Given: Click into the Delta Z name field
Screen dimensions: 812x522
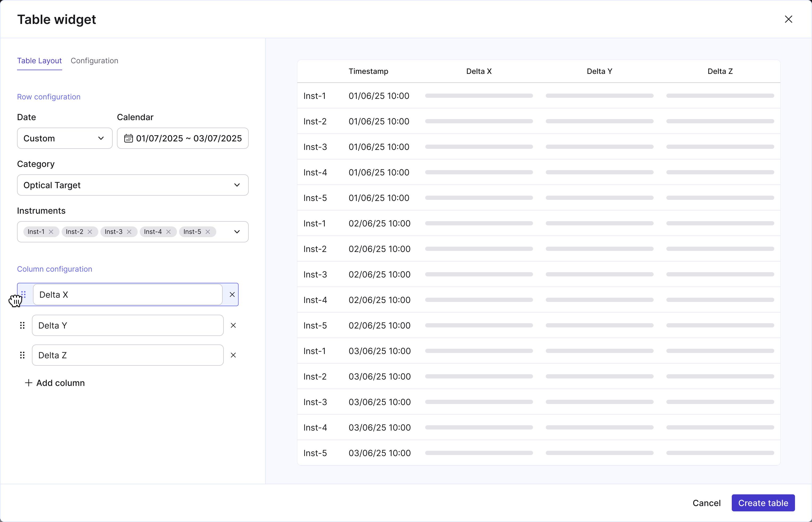Looking at the screenshot, I should [x=127, y=355].
